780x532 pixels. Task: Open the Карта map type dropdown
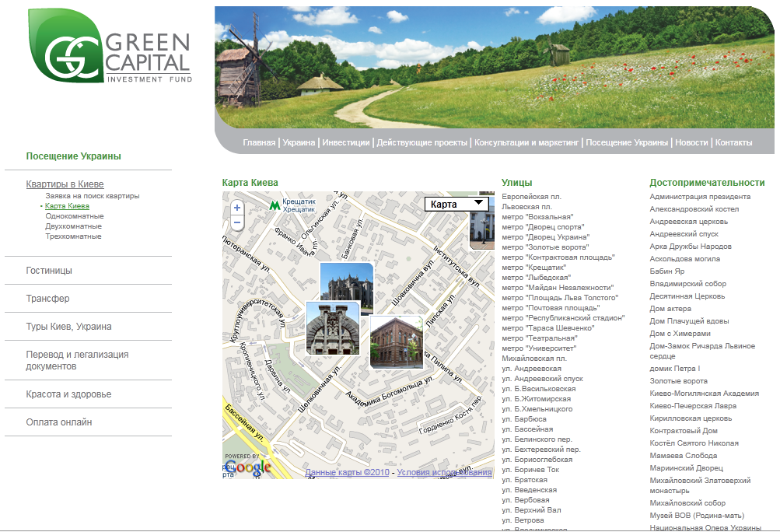(458, 202)
